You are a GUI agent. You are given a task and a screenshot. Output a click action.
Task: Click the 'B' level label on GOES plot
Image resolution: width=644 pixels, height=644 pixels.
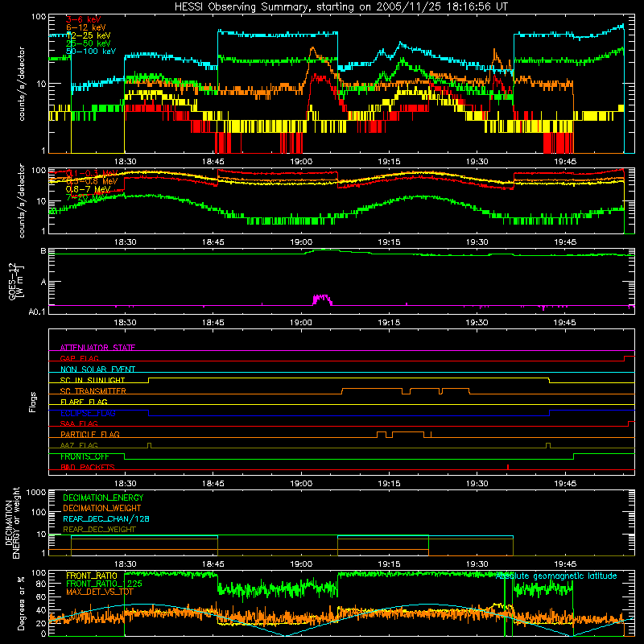pos(43,250)
